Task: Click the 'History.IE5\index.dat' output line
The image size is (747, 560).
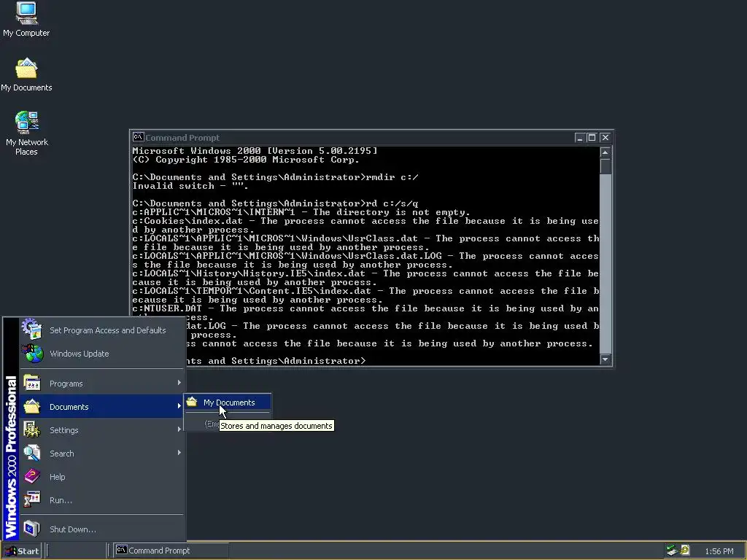Action: [x=365, y=278]
